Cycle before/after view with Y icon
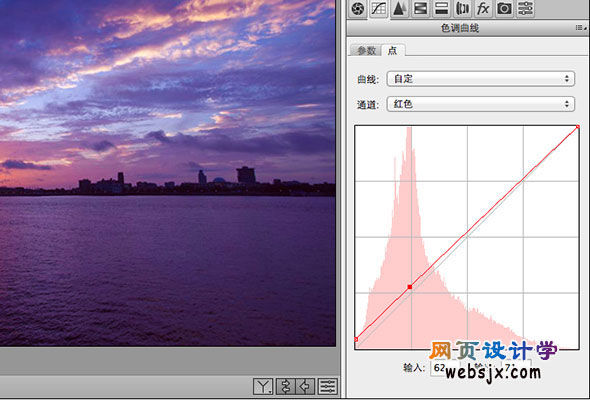The image size is (590, 400). pos(263,386)
